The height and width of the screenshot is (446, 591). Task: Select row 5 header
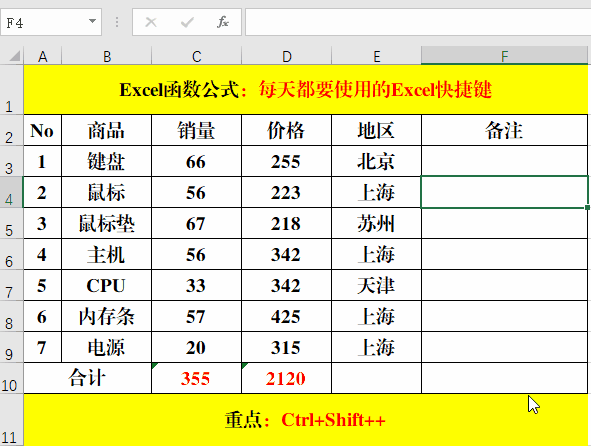pos(11,223)
